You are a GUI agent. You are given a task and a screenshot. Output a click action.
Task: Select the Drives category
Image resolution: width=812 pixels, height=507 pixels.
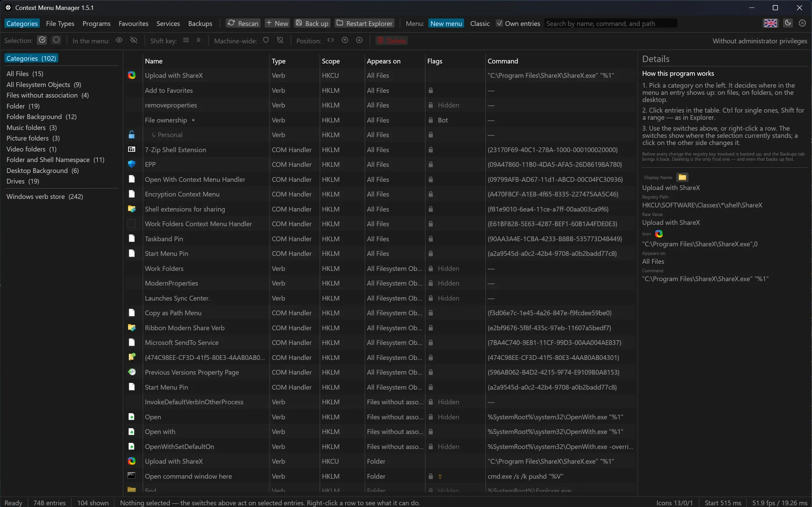click(x=23, y=181)
